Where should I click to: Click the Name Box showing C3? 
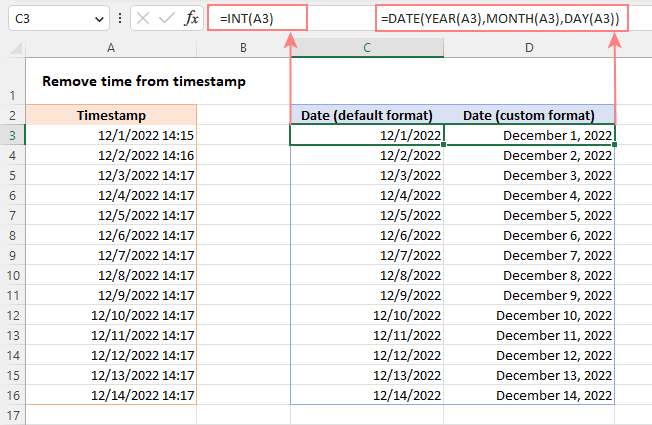45,19
